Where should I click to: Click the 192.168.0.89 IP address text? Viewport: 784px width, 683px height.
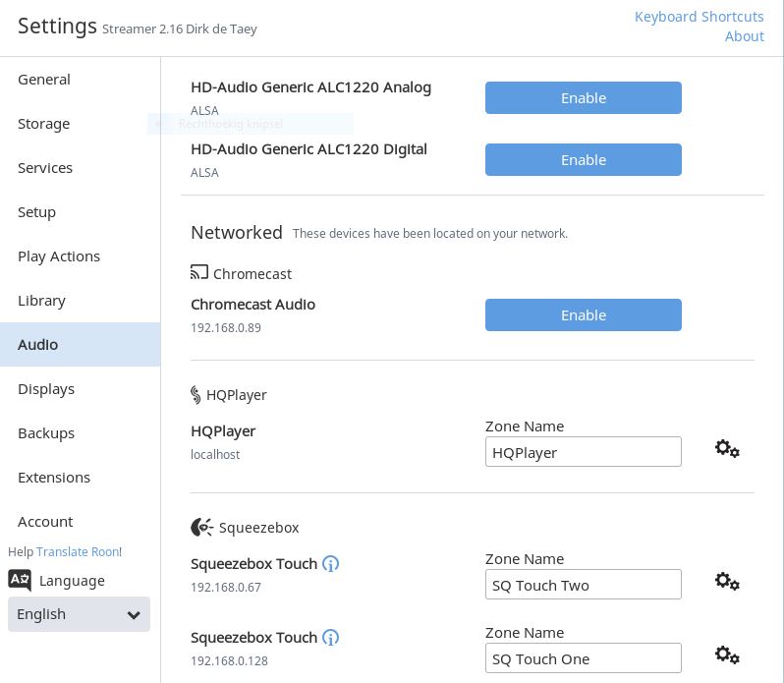pos(226,328)
